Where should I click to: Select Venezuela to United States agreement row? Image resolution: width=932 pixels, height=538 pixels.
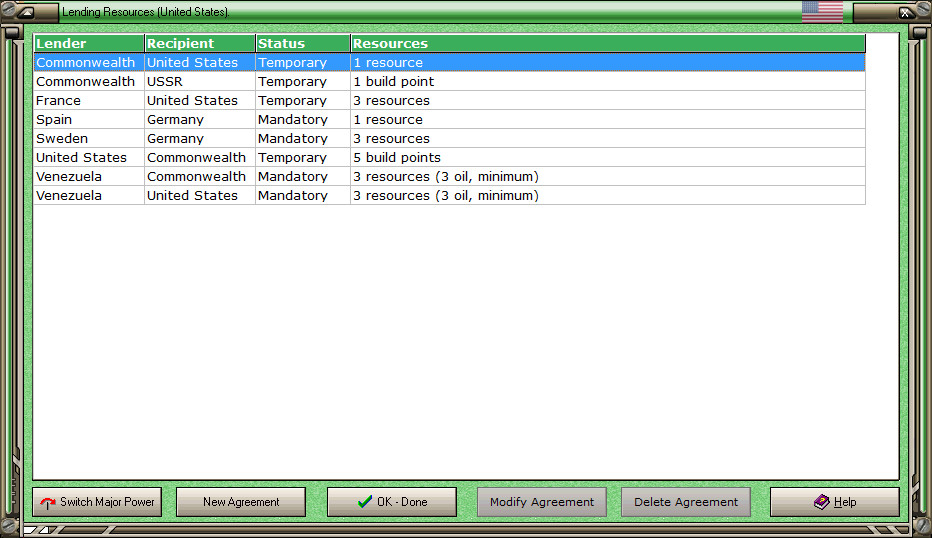point(449,196)
